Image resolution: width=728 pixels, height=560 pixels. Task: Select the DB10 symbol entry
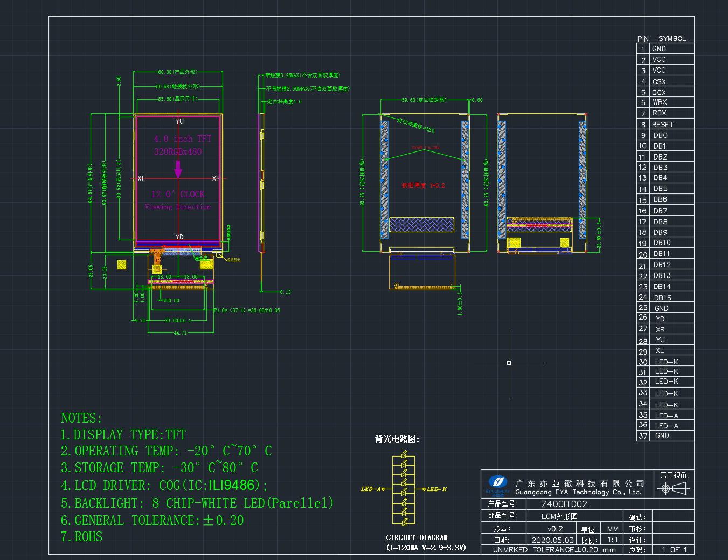(x=662, y=243)
